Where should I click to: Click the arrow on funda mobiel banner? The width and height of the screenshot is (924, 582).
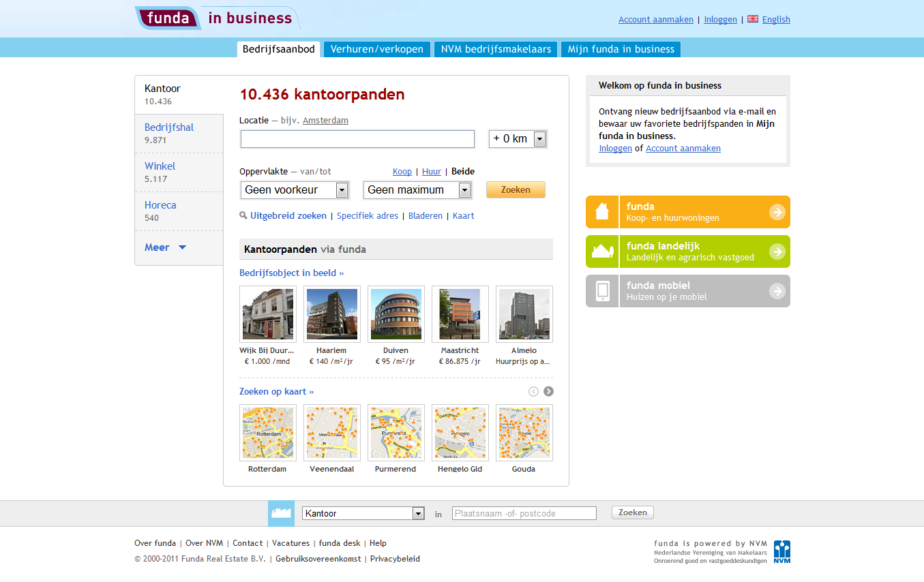click(x=777, y=291)
